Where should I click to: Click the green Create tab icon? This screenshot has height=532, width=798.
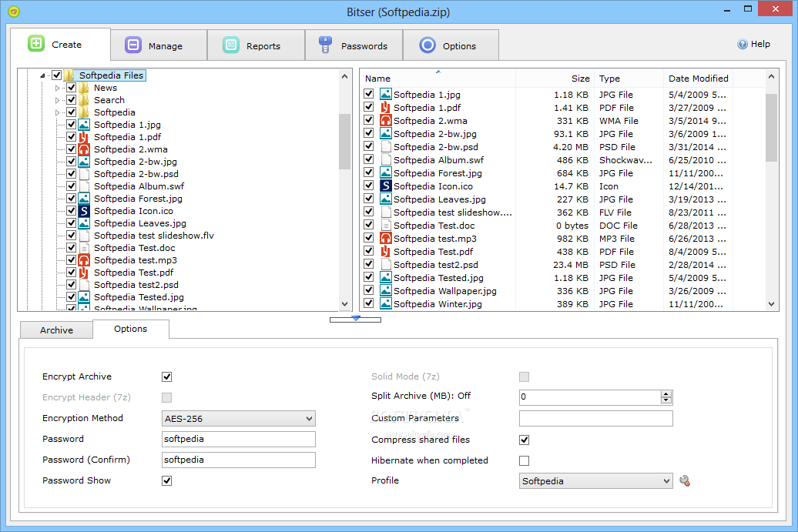[36, 44]
